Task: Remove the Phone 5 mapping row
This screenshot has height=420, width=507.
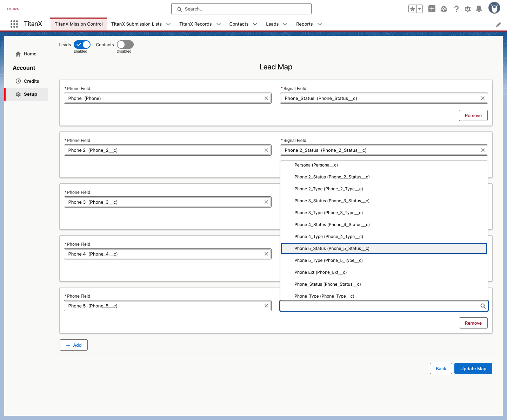Action: click(473, 323)
